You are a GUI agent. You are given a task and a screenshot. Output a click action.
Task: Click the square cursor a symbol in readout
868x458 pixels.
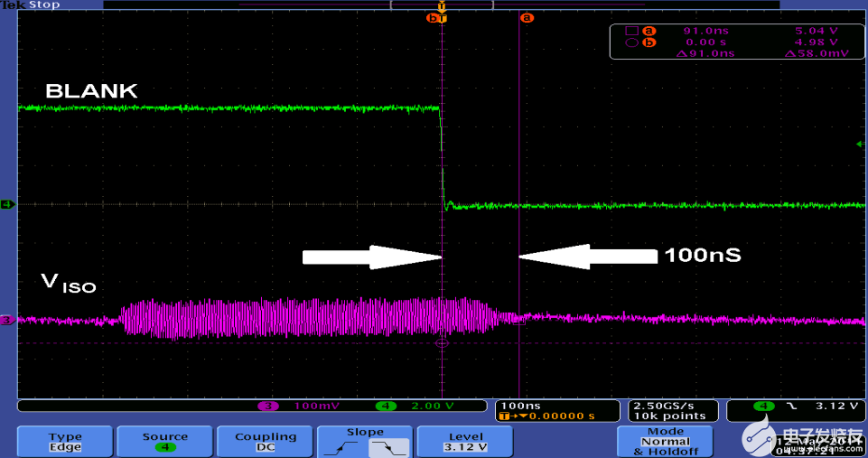click(631, 31)
